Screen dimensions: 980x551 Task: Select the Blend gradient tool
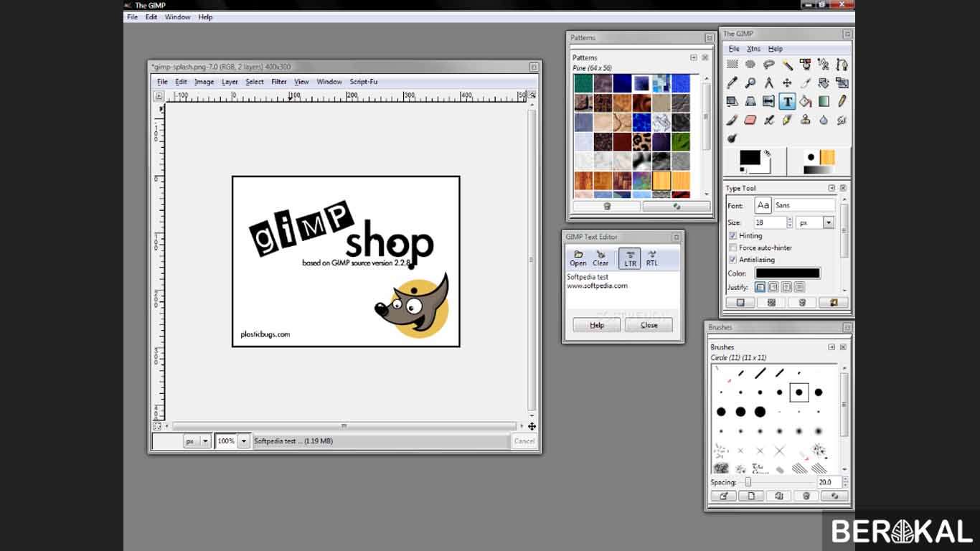(824, 102)
